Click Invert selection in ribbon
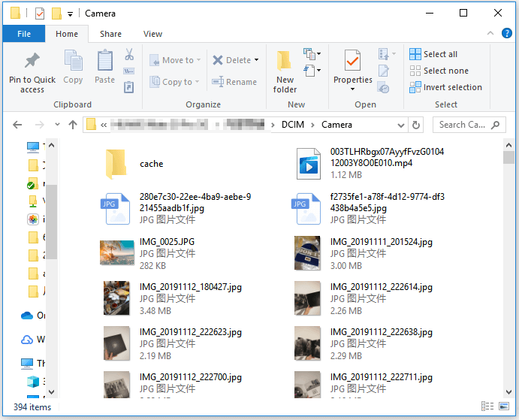519x420 pixels. pyautogui.click(x=445, y=87)
